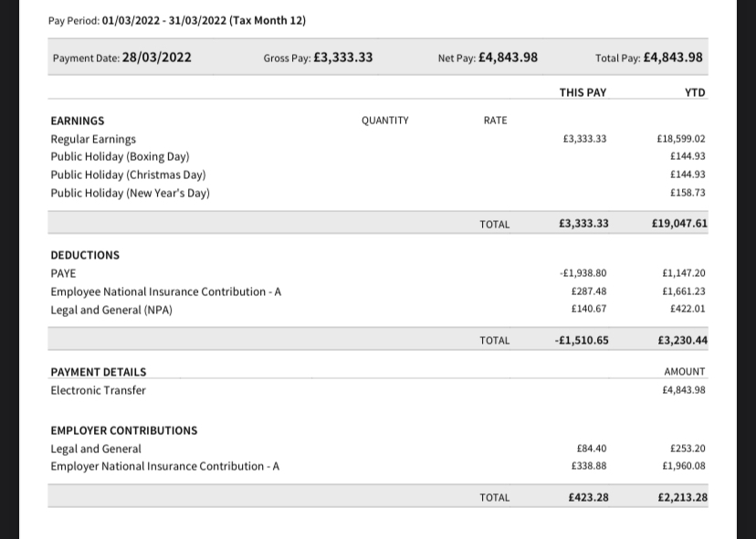756x539 pixels.
Task: Click PAYE this-pay amount -£1,938.80
Action: coord(583,273)
